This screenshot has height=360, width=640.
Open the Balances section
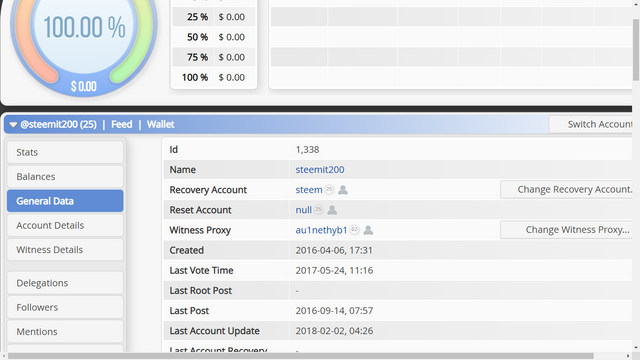[x=65, y=177]
